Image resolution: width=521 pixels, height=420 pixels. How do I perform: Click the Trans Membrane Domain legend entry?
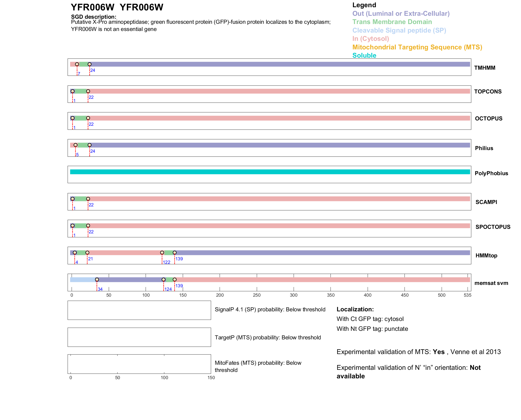392,22
